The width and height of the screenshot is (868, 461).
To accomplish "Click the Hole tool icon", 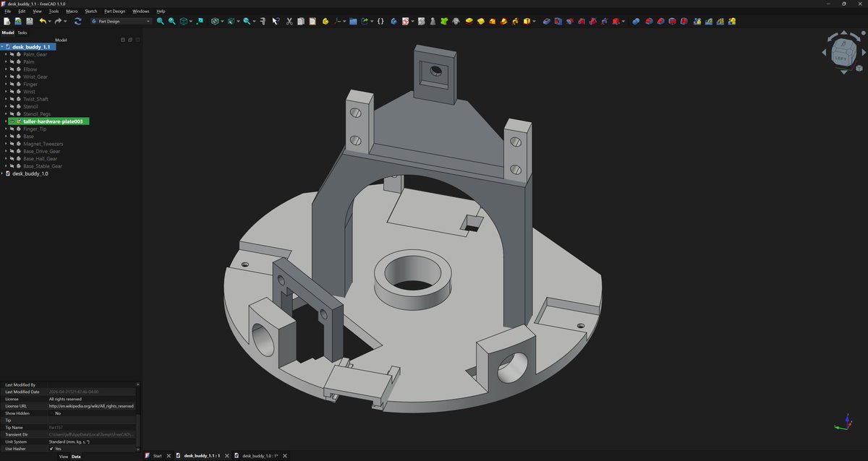I will tap(558, 21).
